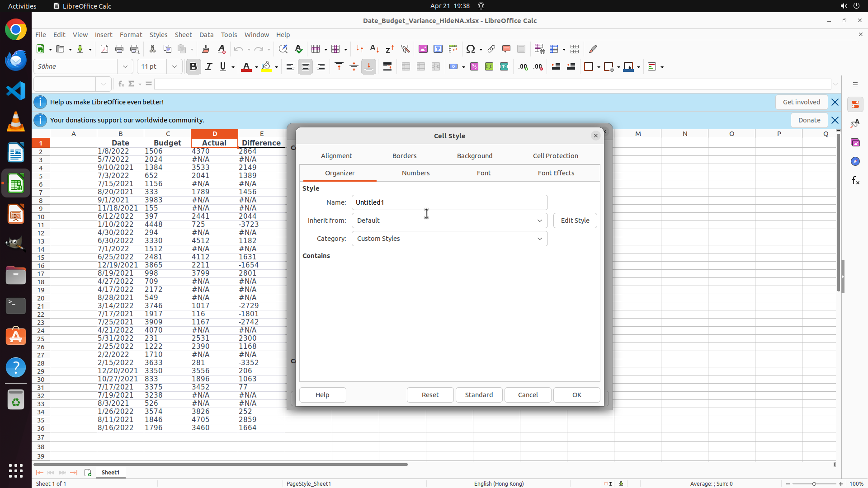Image resolution: width=868 pixels, height=488 pixels.
Task: Open the font size dropdown
Action: (x=174, y=67)
